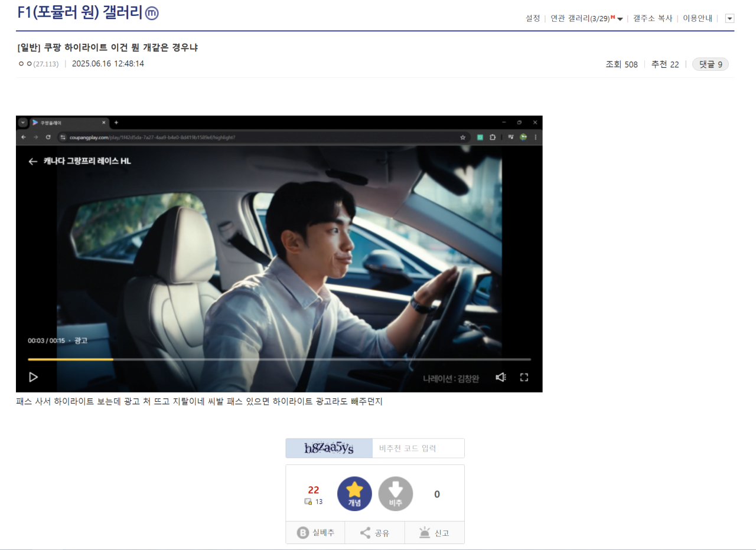
Task: Click the 신고 report siren icon
Action: [435, 533]
